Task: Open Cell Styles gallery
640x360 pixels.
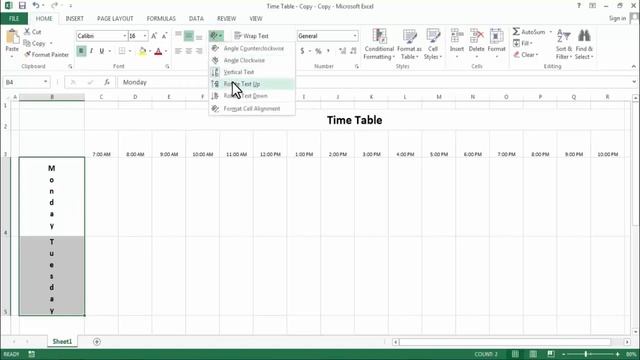Action: tap(433, 44)
